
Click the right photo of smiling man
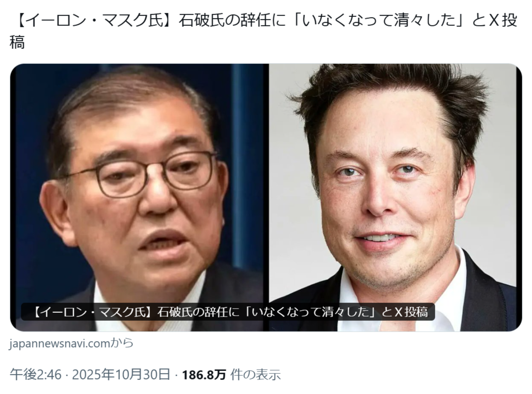tap(395, 197)
